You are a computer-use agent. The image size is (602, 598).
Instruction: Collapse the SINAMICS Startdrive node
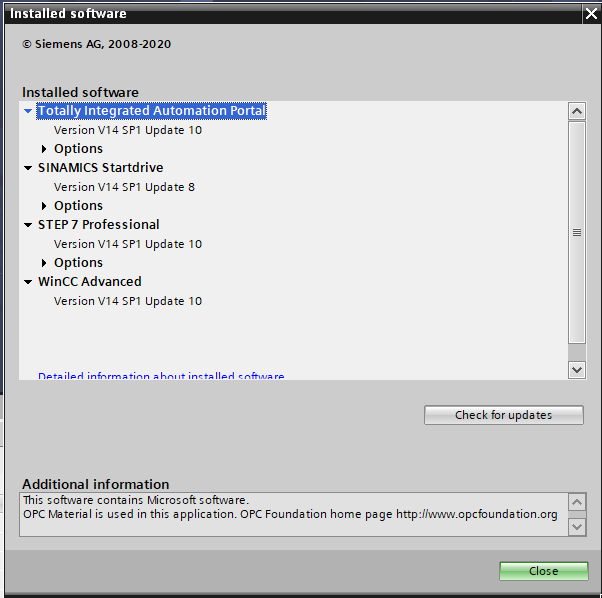tap(28, 168)
